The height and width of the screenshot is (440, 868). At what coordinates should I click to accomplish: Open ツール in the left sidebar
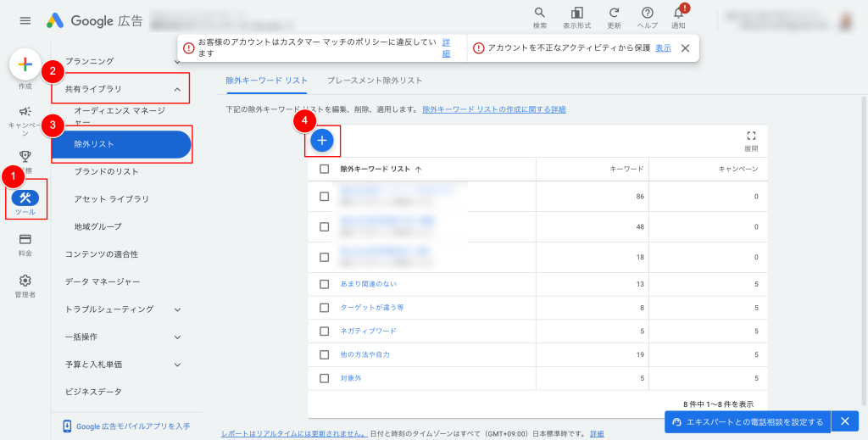coord(25,198)
